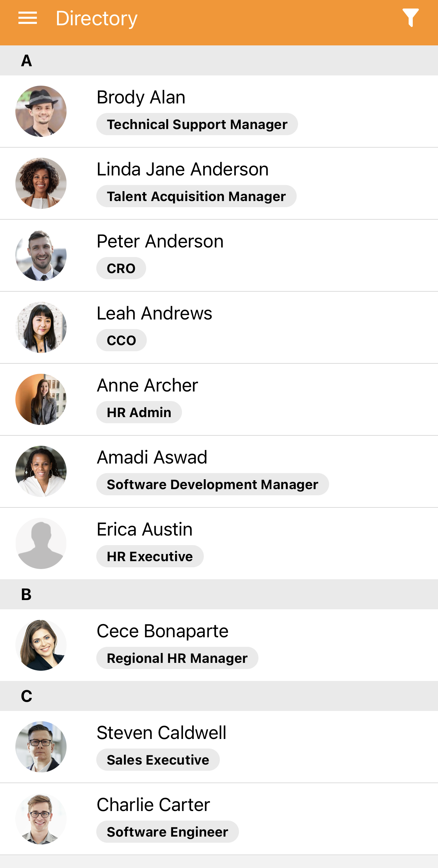Image resolution: width=438 pixels, height=868 pixels.
Task: Tap Brody Alan's profile photo
Action: tap(41, 111)
